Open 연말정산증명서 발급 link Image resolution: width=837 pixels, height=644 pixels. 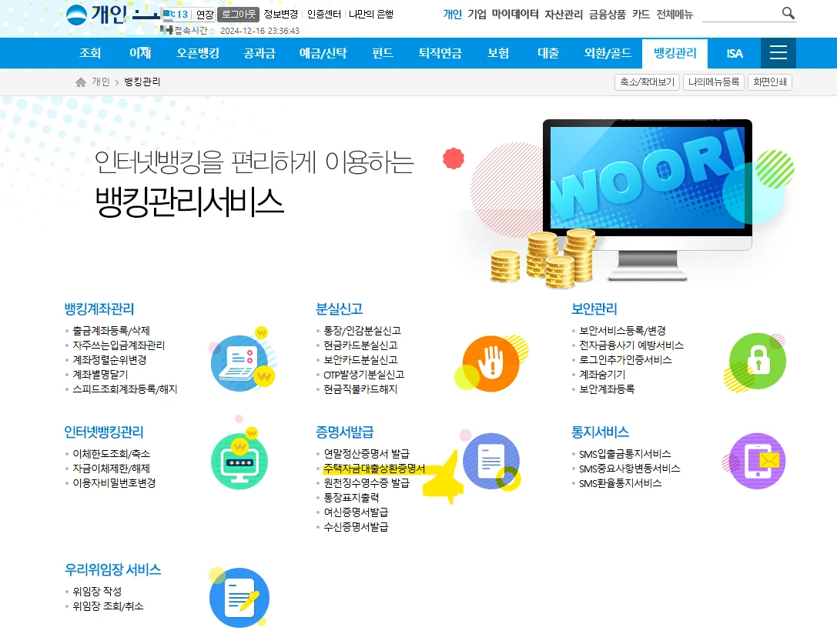pyautogui.click(x=367, y=454)
